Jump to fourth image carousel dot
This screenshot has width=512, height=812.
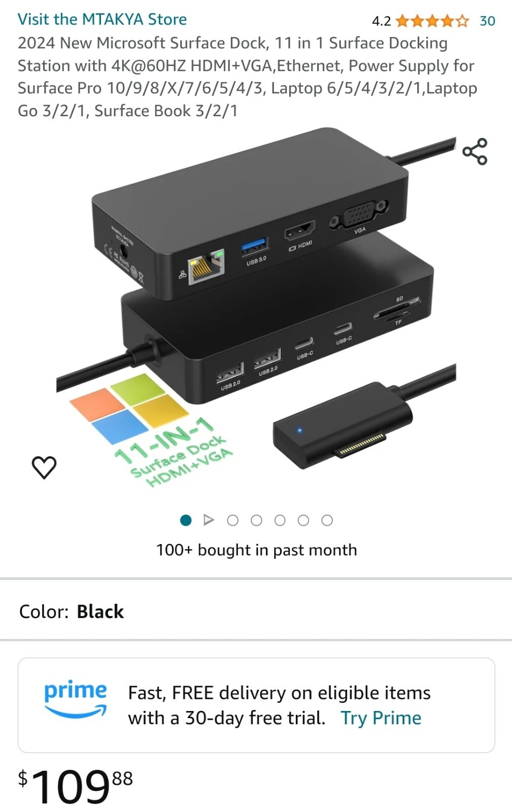pyautogui.click(x=256, y=520)
